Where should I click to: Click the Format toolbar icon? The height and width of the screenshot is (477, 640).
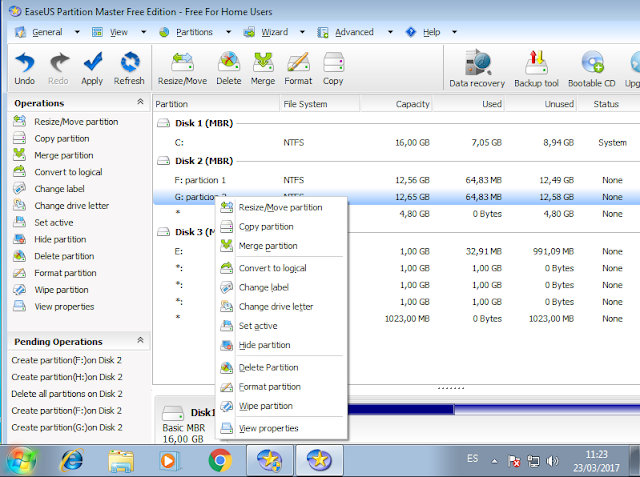coord(298,69)
